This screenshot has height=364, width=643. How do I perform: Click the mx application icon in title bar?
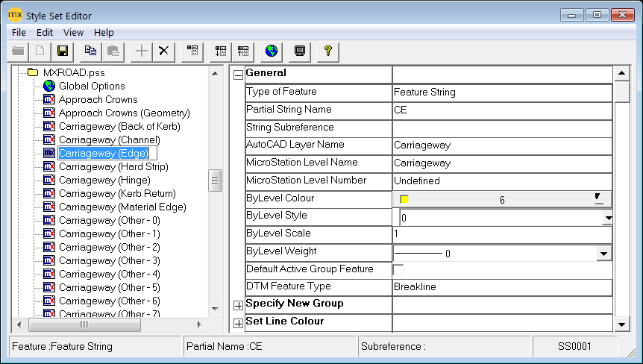tap(15, 15)
